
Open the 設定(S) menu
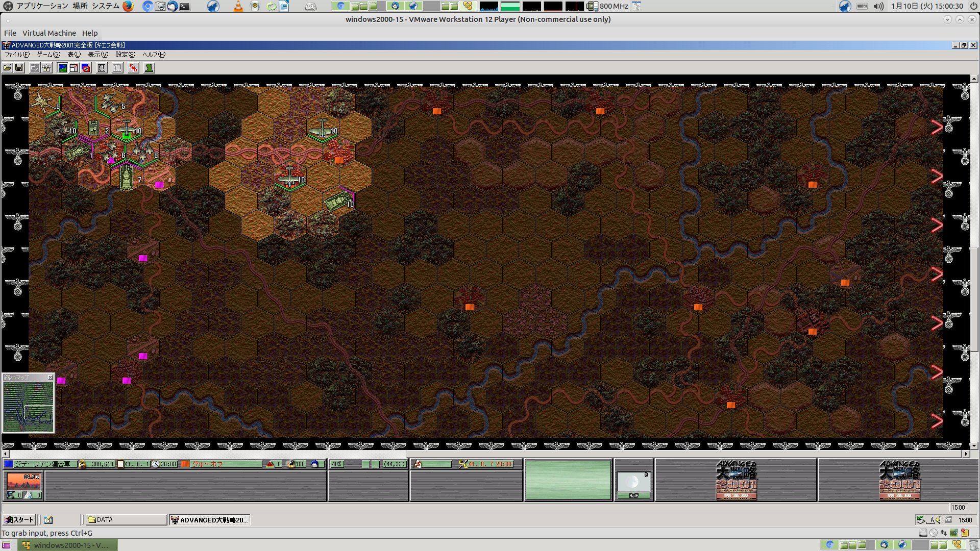(125, 55)
